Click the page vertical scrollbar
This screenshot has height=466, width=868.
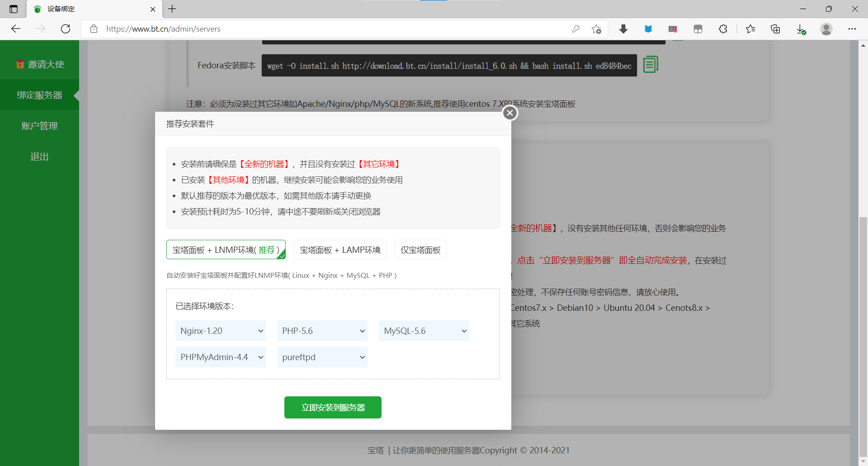coord(863,337)
